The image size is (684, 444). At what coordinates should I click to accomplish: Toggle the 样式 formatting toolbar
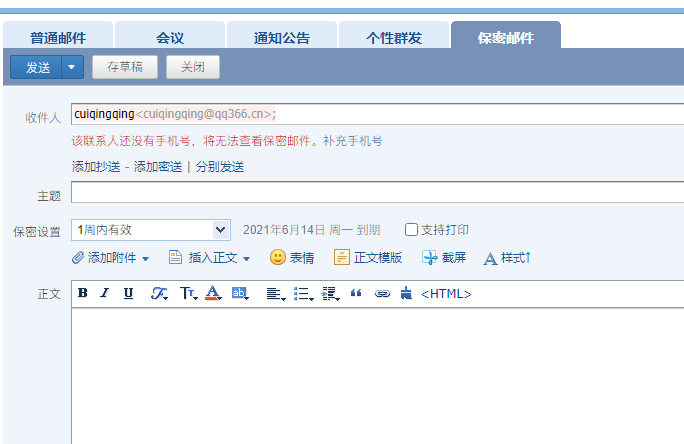coord(507,258)
